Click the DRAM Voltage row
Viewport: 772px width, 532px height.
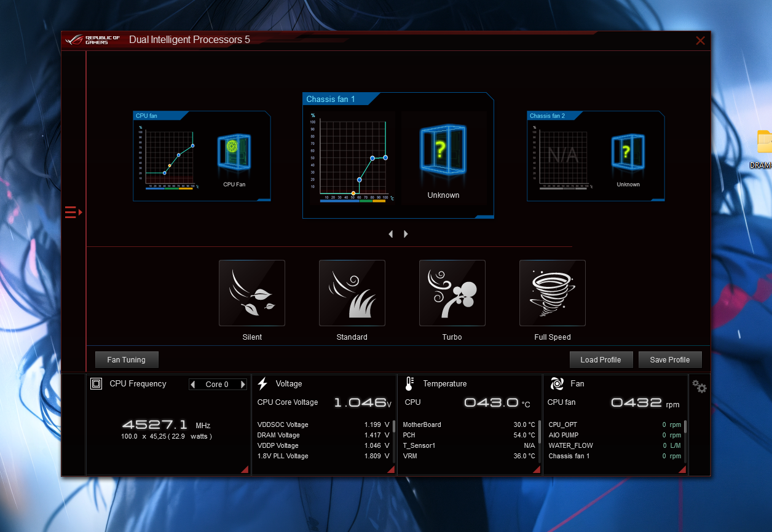coord(323,436)
